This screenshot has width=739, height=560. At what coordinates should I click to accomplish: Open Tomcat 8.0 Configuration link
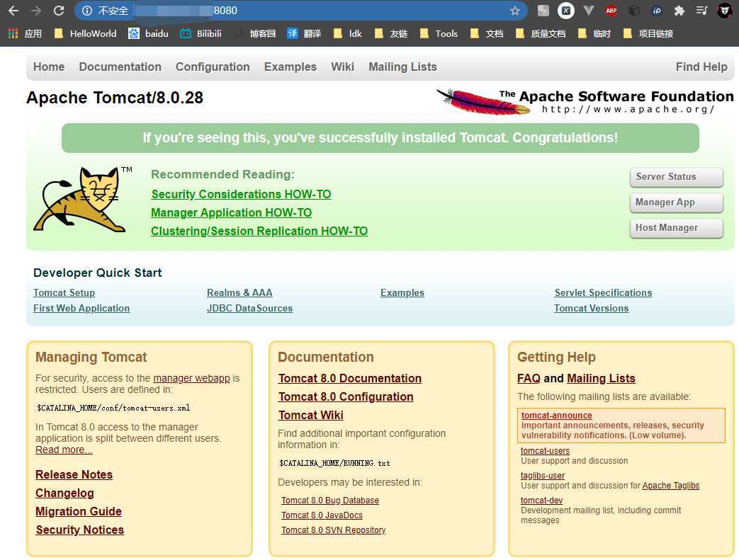coord(346,396)
